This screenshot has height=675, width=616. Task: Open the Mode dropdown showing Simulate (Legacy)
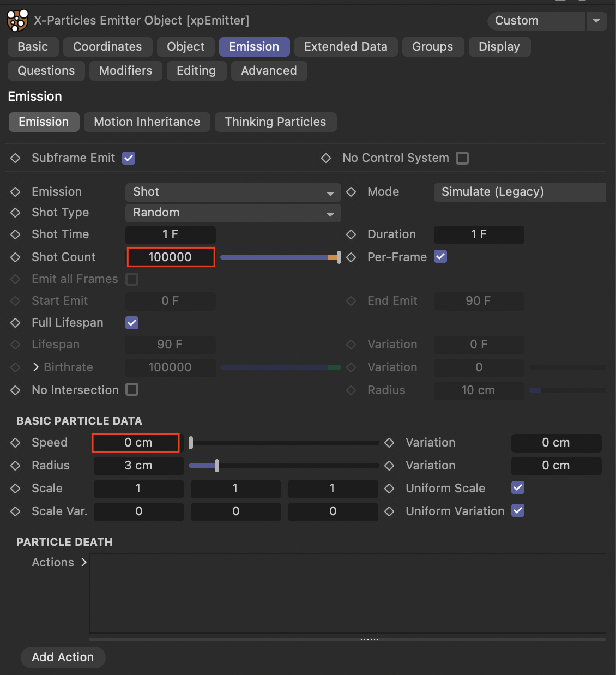click(x=520, y=192)
